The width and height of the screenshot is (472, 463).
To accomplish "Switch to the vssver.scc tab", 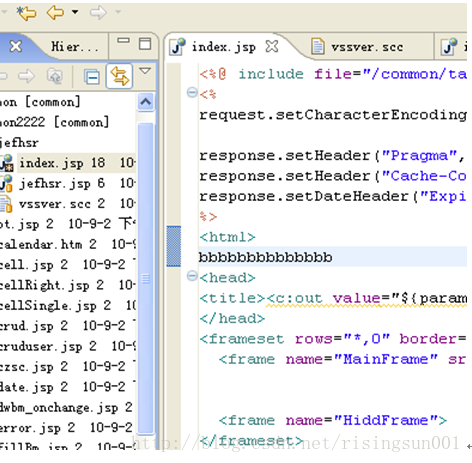I will coord(357,47).
